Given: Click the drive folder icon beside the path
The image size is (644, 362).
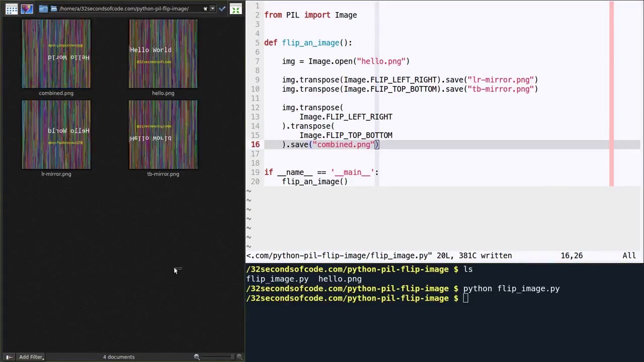Looking at the screenshot, I should click(x=54, y=9).
